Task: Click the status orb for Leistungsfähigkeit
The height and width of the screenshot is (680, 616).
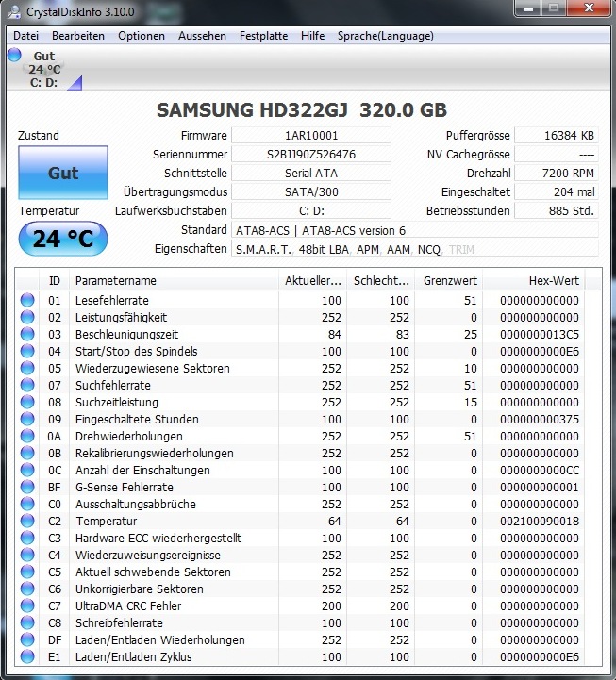Action: [x=27, y=317]
